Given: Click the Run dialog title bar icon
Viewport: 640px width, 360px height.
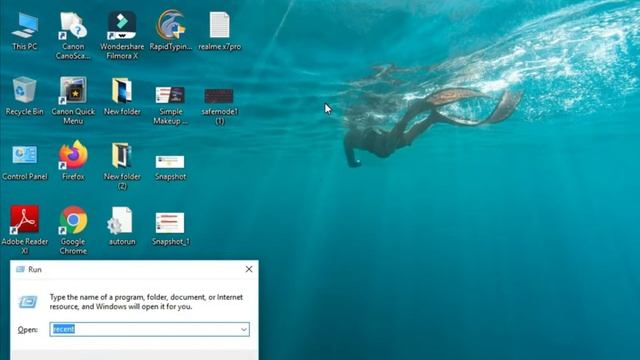Looking at the screenshot, I should tap(20, 269).
